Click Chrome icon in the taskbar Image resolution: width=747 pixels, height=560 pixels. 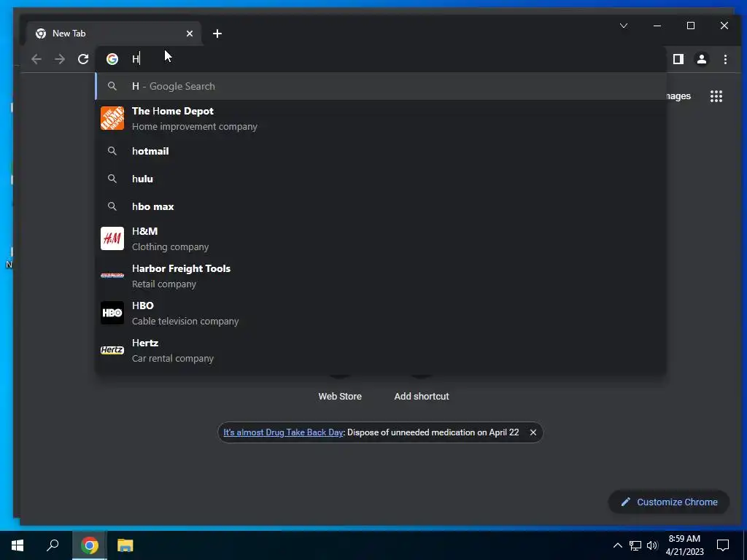pyautogui.click(x=90, y=545)
